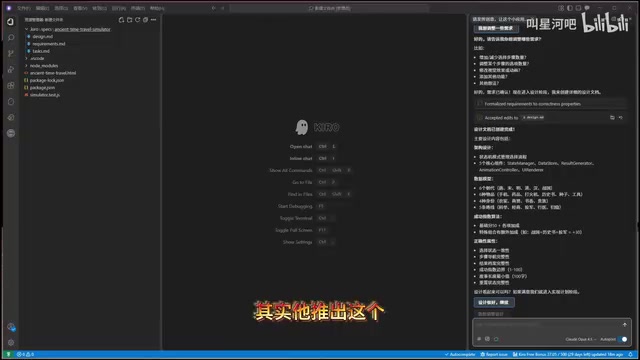Open the Claude Opus model dropdown

580,339
